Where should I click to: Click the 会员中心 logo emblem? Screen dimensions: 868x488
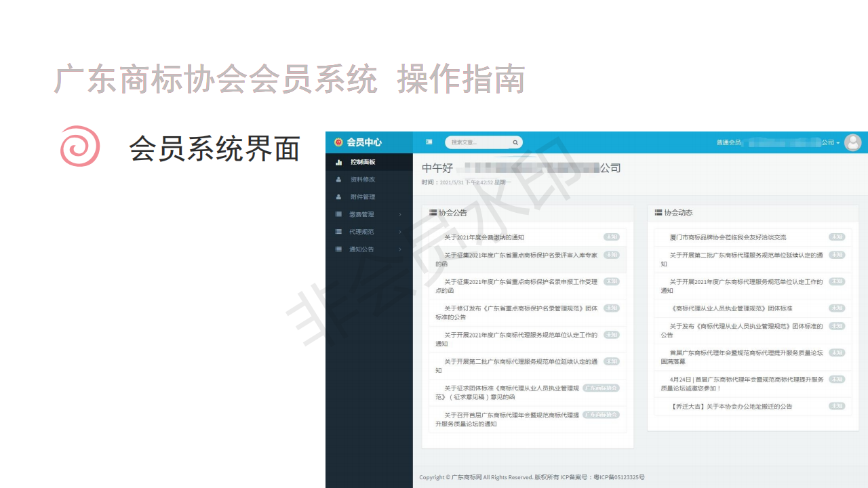tap(338, 142)
